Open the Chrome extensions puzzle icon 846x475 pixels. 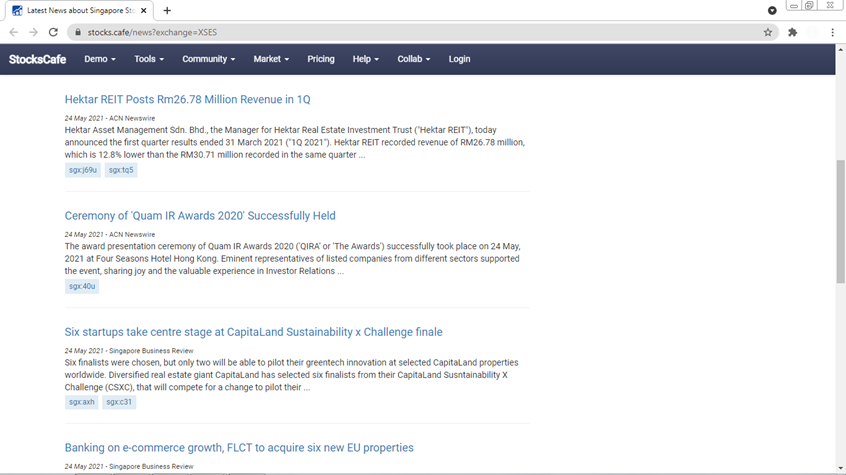point(792,32)
